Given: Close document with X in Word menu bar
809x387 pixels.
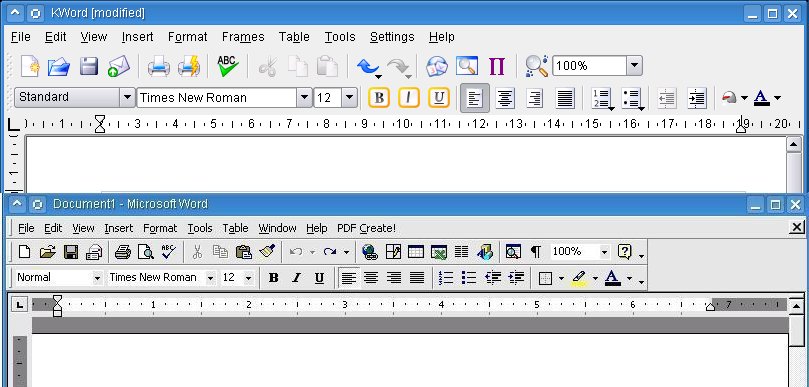Looking at the screenshot, I should (797, 227).
